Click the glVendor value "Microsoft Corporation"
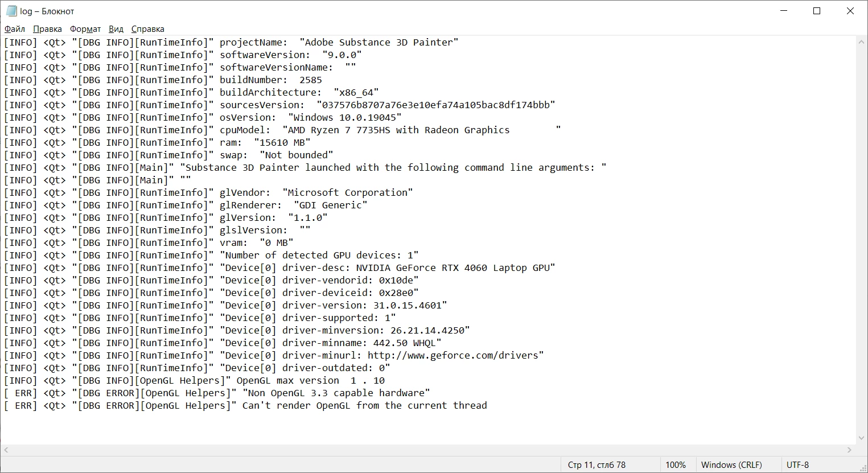This screenshot has width=868, height=473. pos(348,192)
